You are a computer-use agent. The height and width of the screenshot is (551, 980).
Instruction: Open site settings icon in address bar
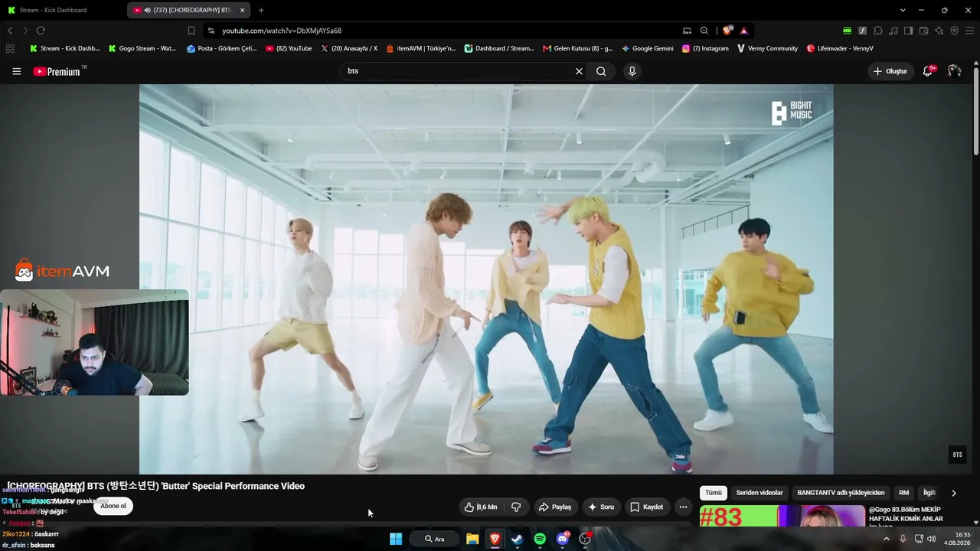point(211,31)
